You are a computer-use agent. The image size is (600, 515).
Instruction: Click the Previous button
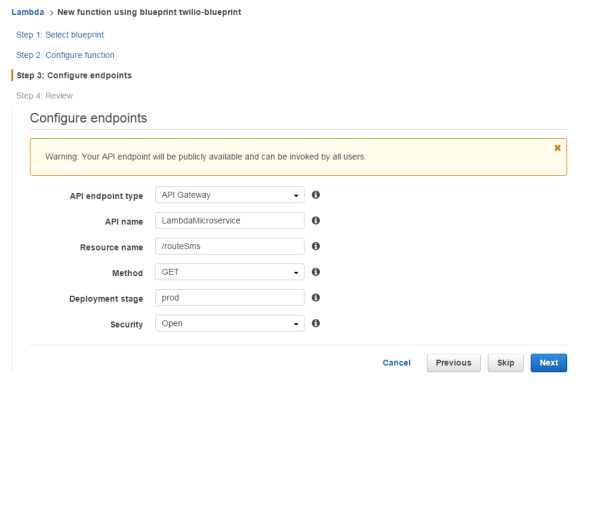453,363
